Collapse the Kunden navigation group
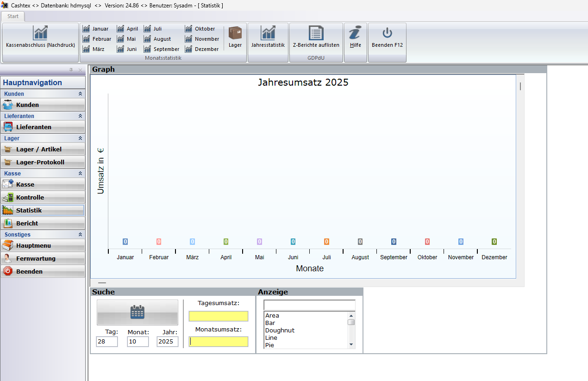This screenshot has width=588, height=381. point(80,94)
